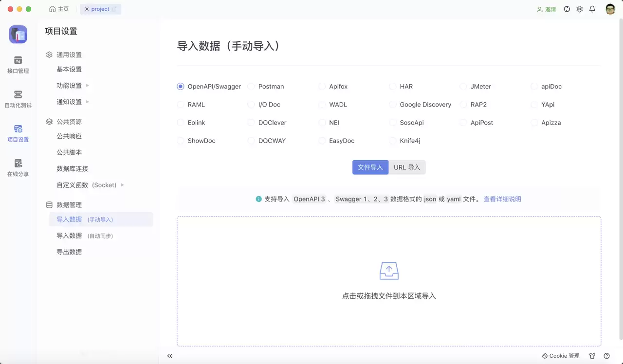Collapse the sidebar with double-chevron icon

pyautogui.click(x=169, y=356)
